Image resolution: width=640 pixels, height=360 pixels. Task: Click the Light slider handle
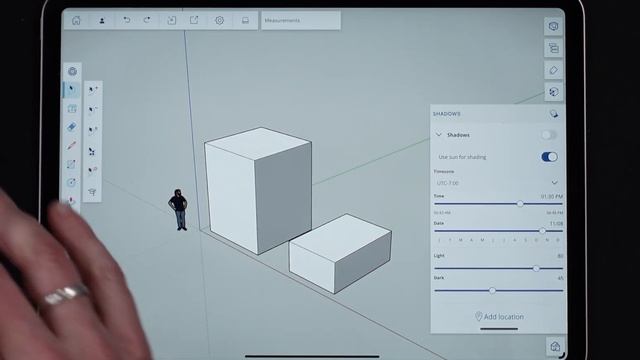pyautogui.click(x=536, y=268)
